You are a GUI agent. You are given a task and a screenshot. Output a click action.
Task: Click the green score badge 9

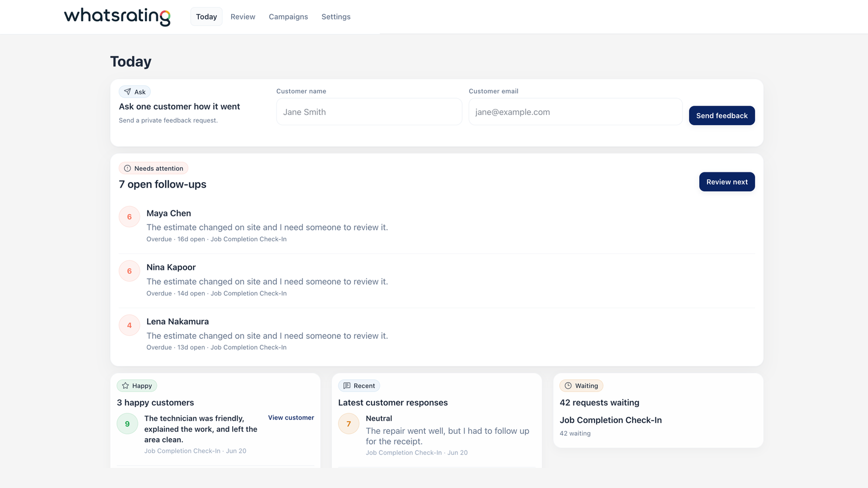click(x=127, y=424)
